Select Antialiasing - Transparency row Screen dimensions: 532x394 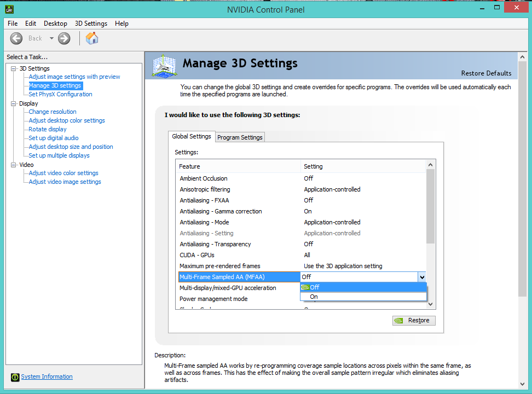(x=302, y=244)
